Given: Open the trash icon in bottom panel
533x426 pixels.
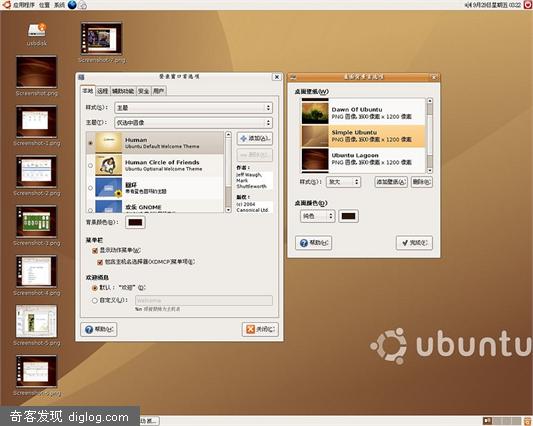Looking at the screenshot, I should coord(528,421).
